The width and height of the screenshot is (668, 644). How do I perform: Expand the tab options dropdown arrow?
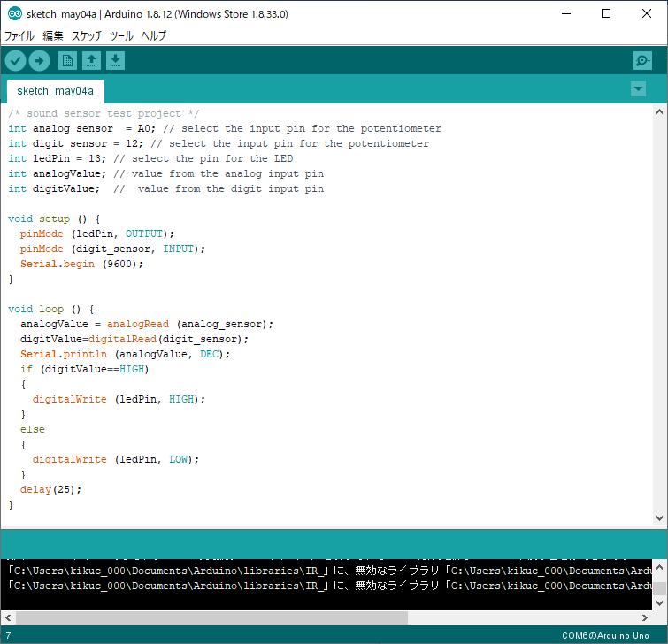(638, 89)
